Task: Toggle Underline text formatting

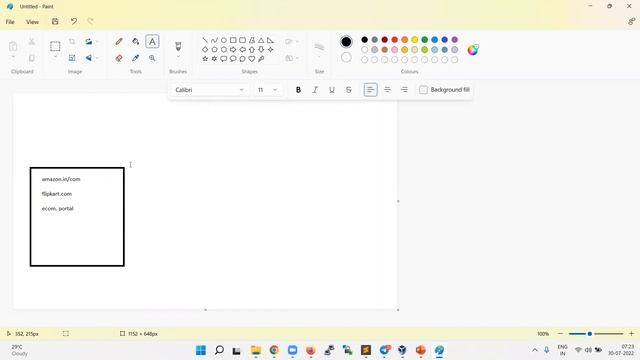Action: 332,90
